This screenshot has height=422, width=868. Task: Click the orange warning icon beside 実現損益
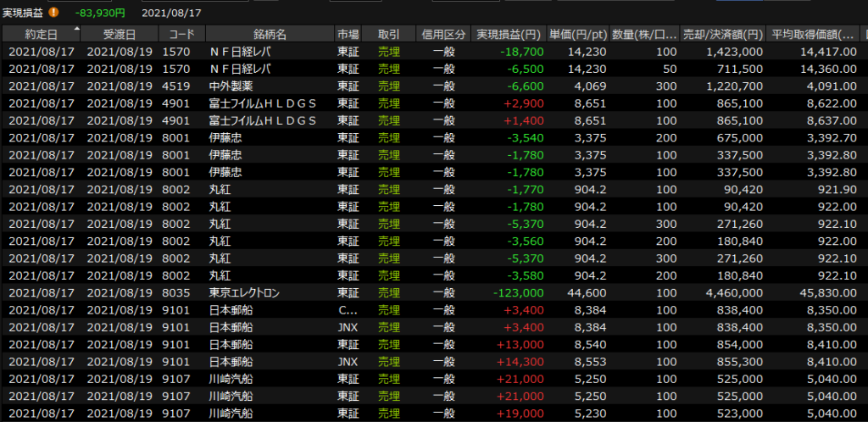point(53,13)
